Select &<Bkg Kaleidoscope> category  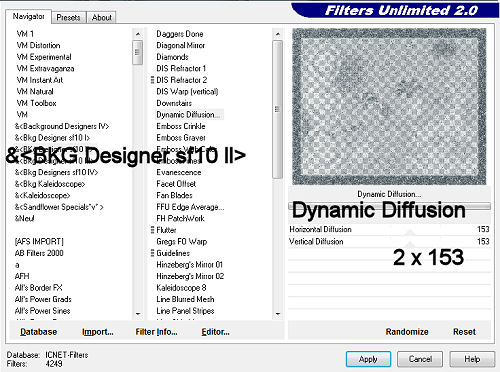[50, 184]
